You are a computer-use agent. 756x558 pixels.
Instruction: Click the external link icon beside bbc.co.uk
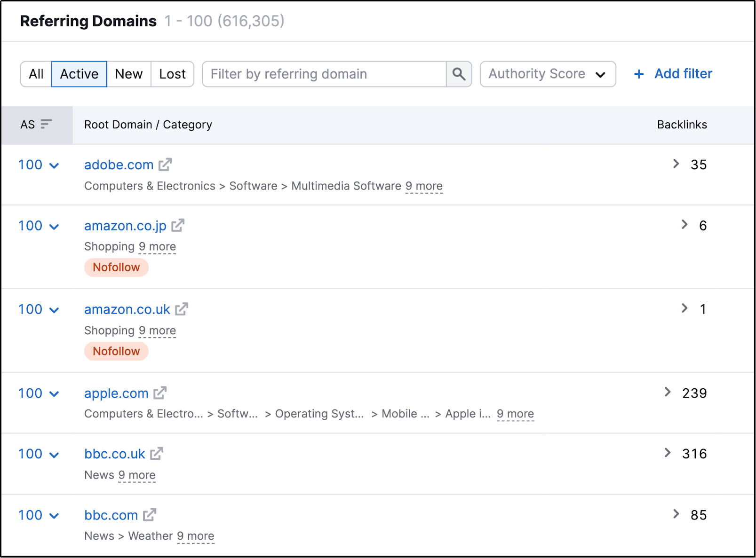coord(156,454)
